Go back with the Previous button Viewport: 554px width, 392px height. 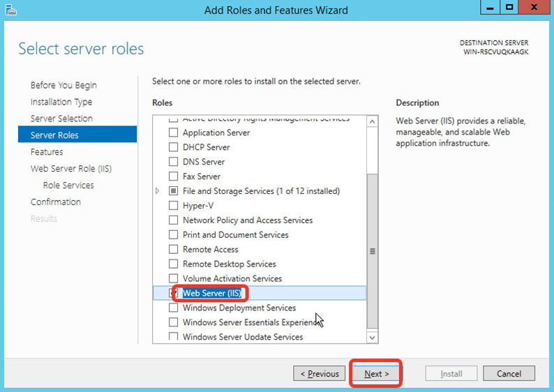[319, 374]
